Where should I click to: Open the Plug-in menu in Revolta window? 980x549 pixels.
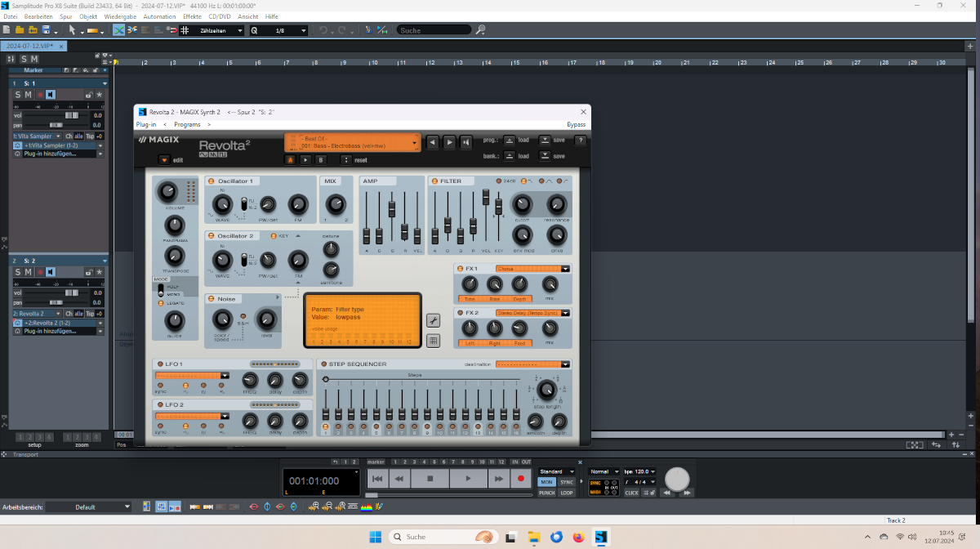[x=146, y=124]
